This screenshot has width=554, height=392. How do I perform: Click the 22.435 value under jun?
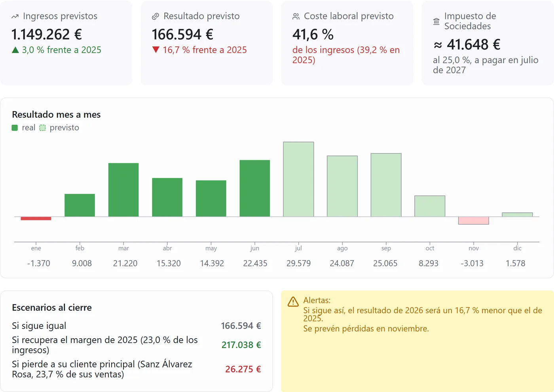click(x=255, y=263)
